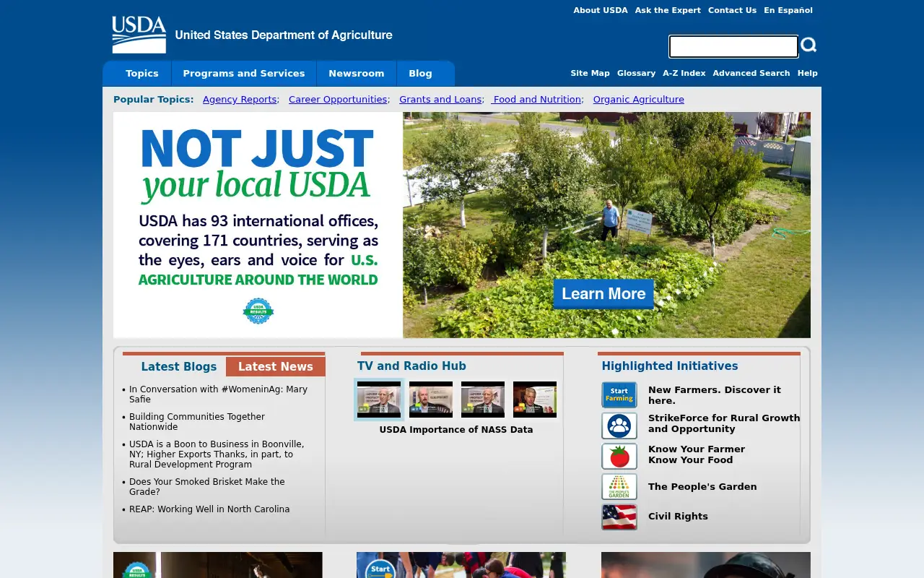Open the Start Farming initiative icon
The width and height of the screenshot is (924, 578).
pos(619,395)
